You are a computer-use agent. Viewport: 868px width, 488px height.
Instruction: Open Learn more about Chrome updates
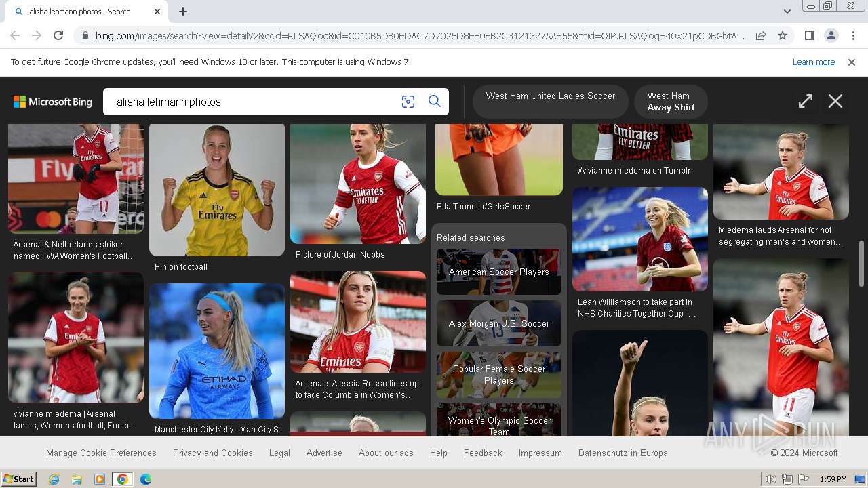tap(814, 62)
